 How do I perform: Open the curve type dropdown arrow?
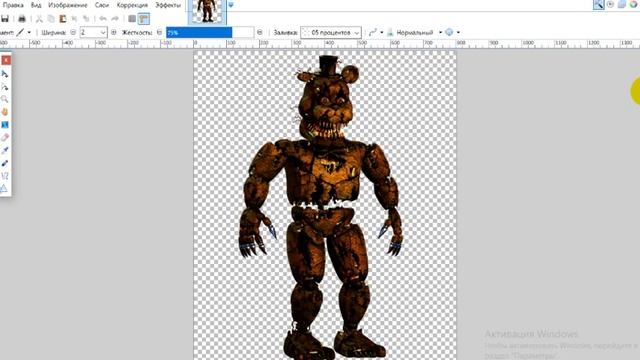click(x=382, y=32)
